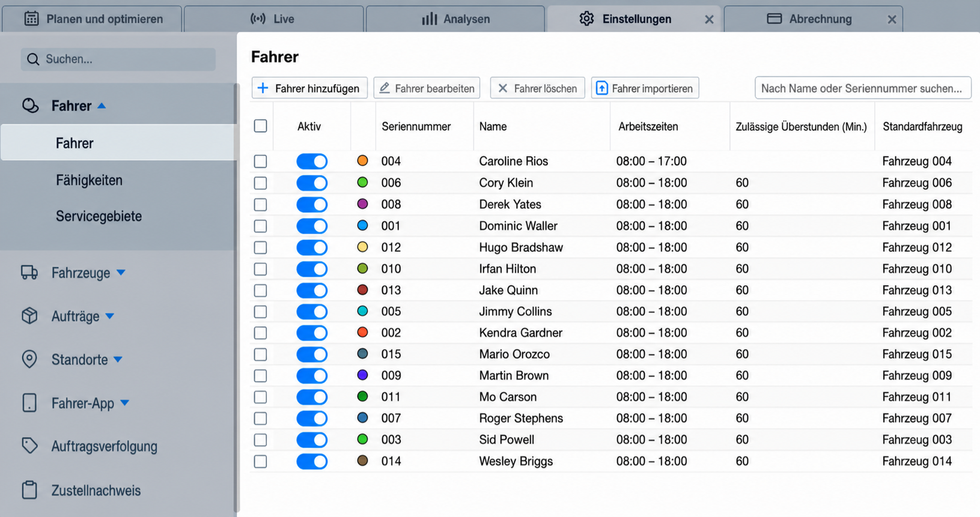Screen dimensions: 980x517
Task: Switch to the Analysen tab
Action: coord(455,19)
